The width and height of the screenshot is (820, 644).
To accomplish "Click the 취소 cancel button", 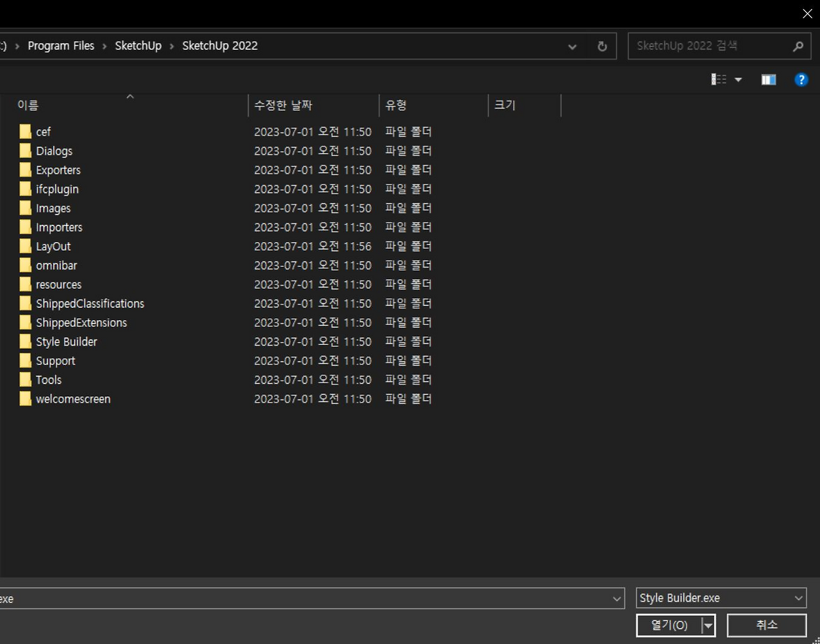I will pos(766,625).
